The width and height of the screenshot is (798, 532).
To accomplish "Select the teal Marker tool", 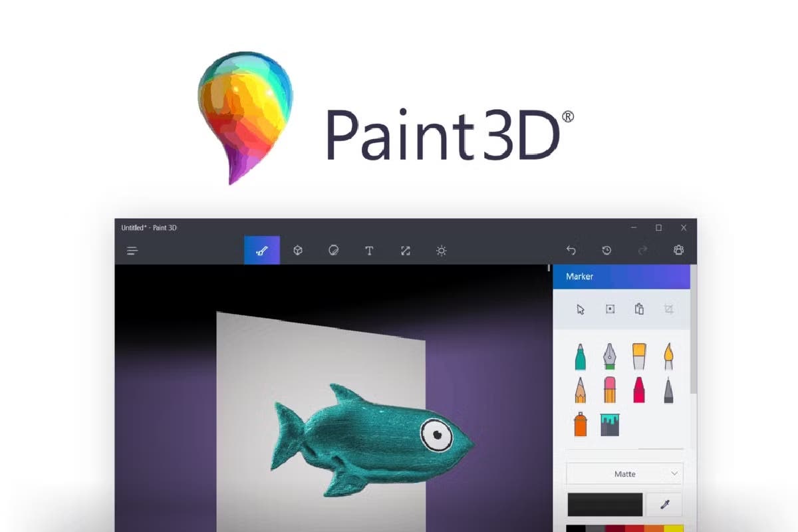I will tap(580, 357).
